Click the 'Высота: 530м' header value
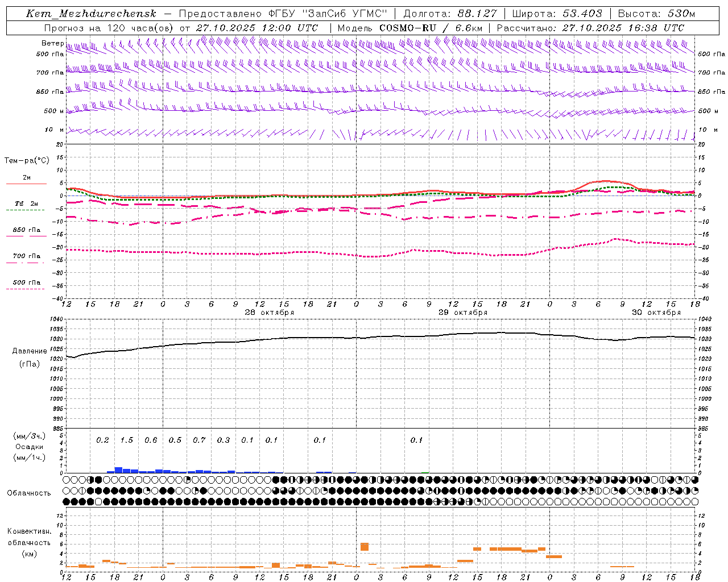Screen dimensions: 728x582 (x=656, y=14)
